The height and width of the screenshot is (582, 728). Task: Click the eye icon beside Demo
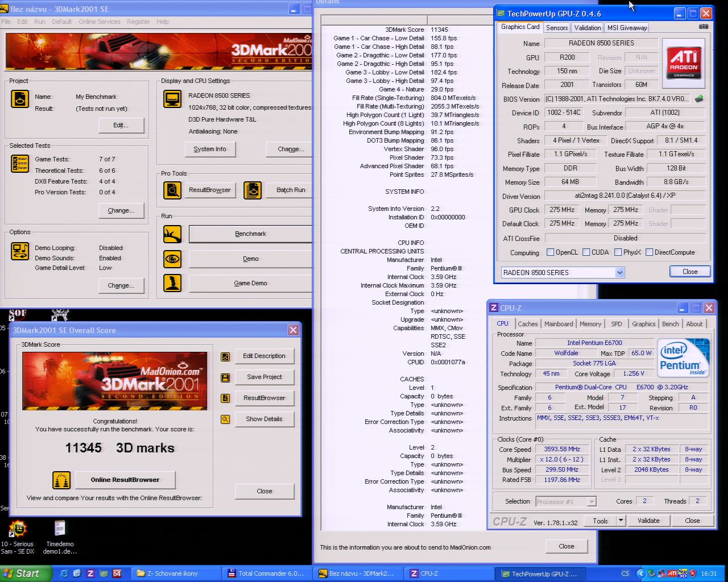(172, 259)
